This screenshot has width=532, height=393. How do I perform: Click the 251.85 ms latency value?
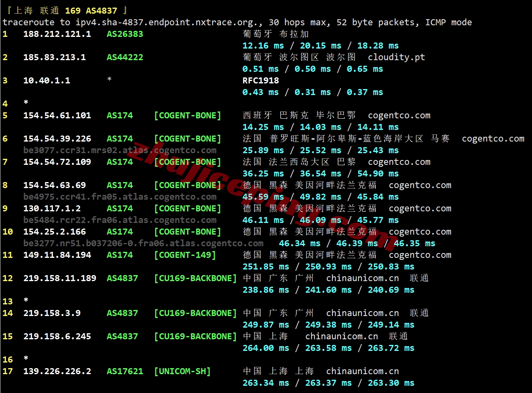(x=265, y=267)
